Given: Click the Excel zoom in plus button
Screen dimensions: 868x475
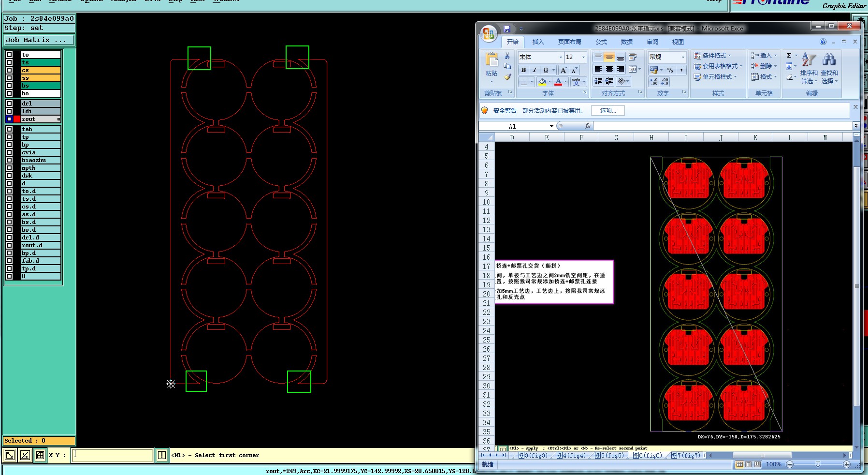Looking at the screenshot, I should (847, 464).
